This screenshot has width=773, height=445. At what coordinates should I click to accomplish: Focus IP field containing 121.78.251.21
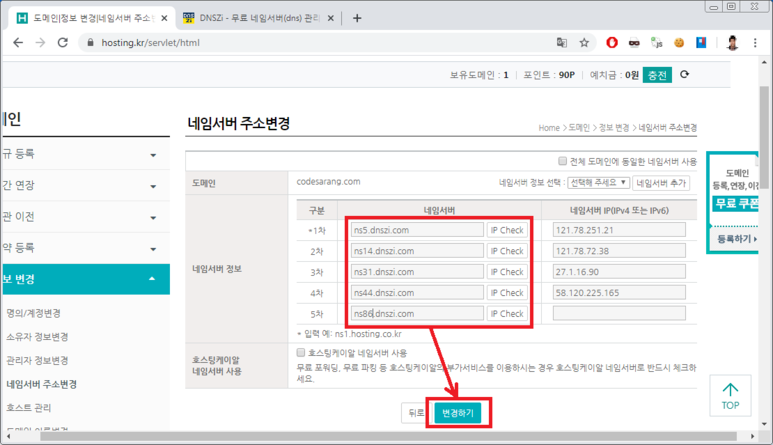coord(619,230)
